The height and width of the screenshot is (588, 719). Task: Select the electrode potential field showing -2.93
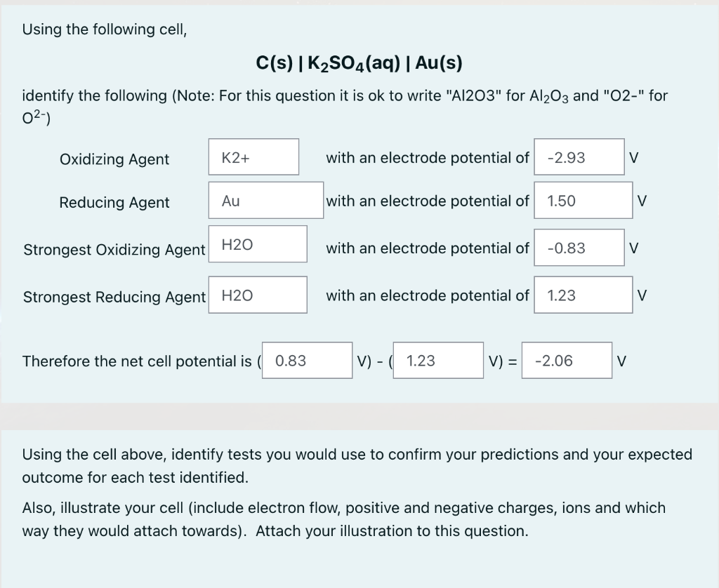[579, 156]
